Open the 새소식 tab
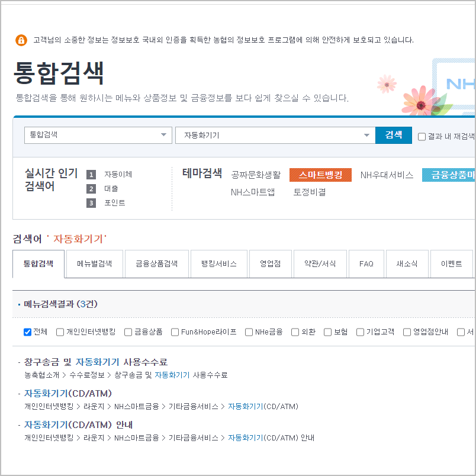This screenshot has width=476, height=476. pos(407,264)
